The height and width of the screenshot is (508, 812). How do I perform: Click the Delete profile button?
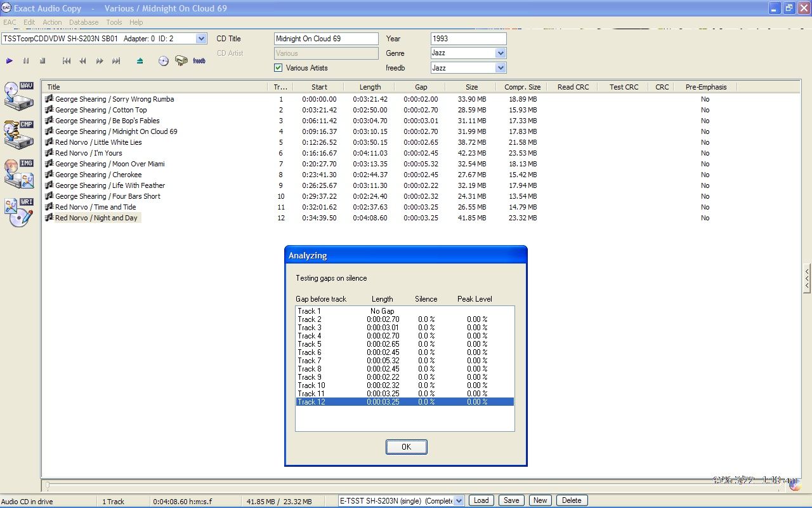[572, 500]
